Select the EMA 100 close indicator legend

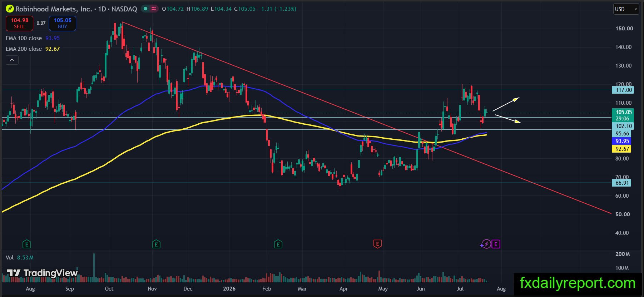tap(33, 38)
